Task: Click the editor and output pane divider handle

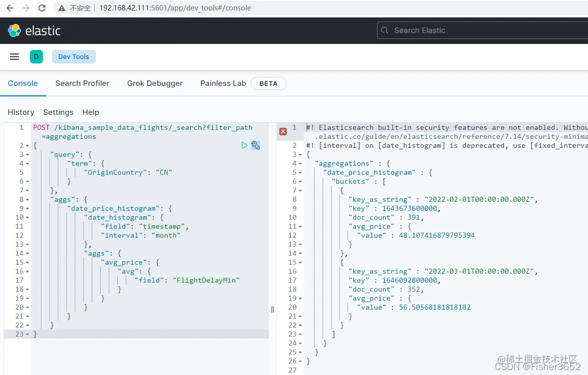Action: [x=273, y=309]
